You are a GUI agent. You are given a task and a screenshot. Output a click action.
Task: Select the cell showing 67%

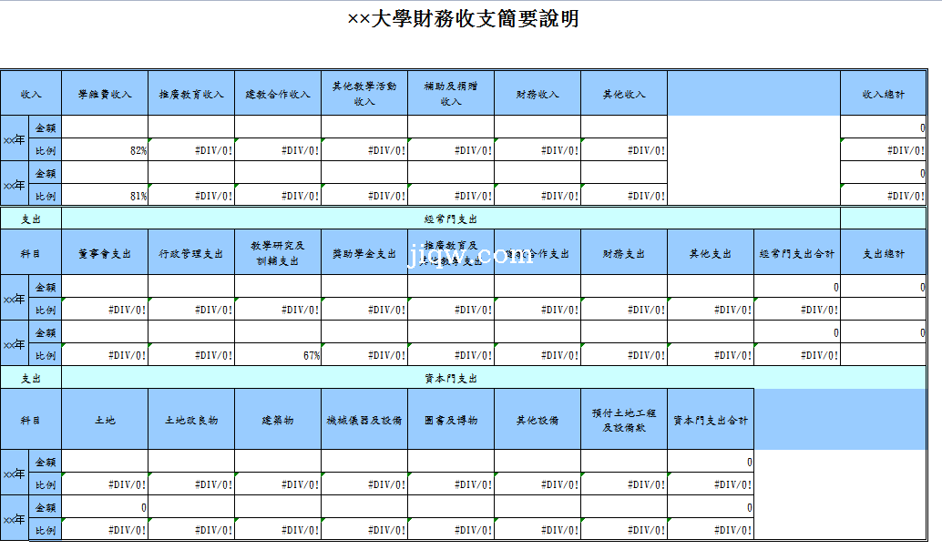(278, 355)
